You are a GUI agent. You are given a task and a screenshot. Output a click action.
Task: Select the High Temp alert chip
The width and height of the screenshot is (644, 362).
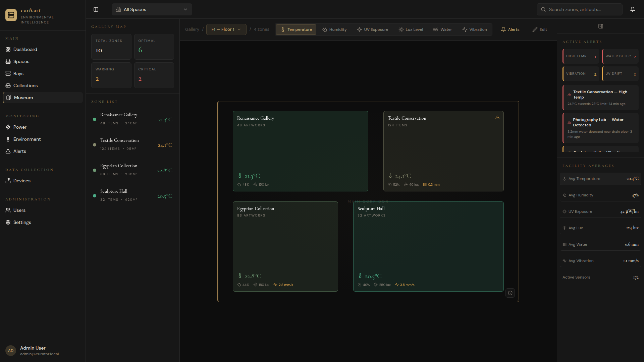[581, 56]
